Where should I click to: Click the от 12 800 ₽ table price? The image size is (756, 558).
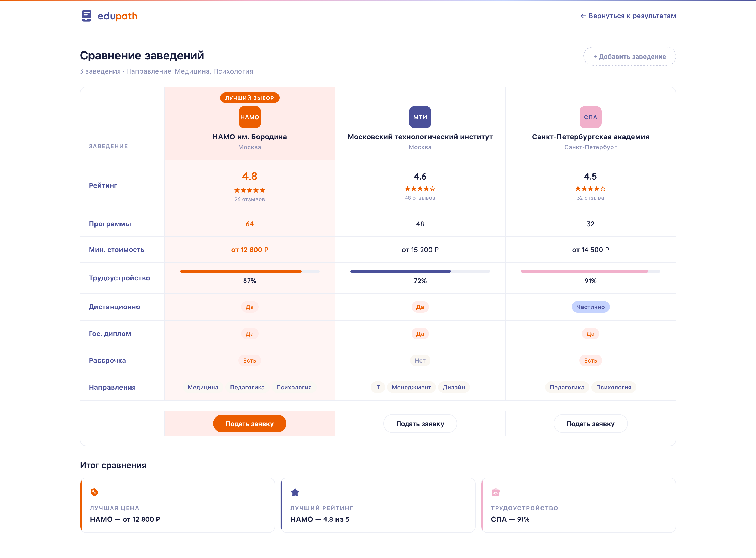pyautogui.click(x=250, y=250)
